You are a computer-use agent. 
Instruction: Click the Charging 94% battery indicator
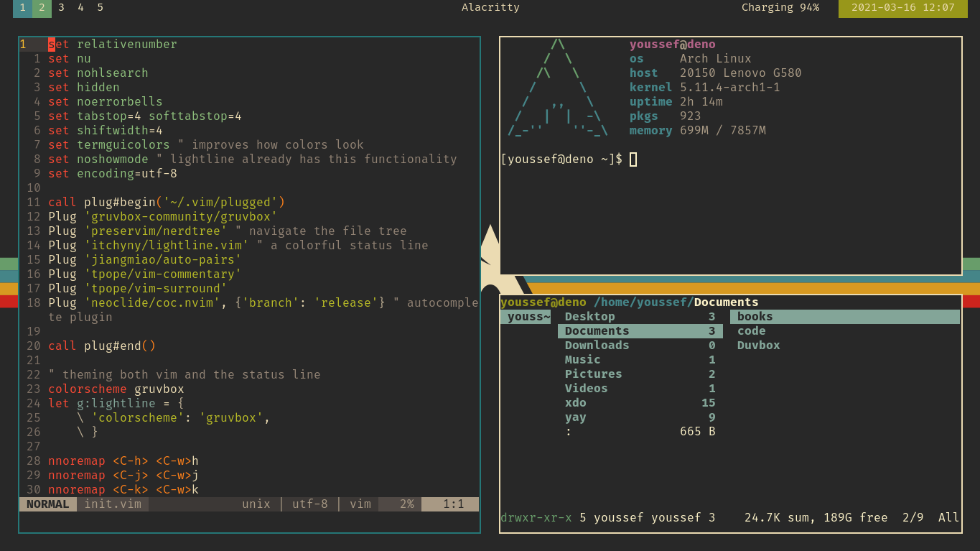(x=780, y=8)
